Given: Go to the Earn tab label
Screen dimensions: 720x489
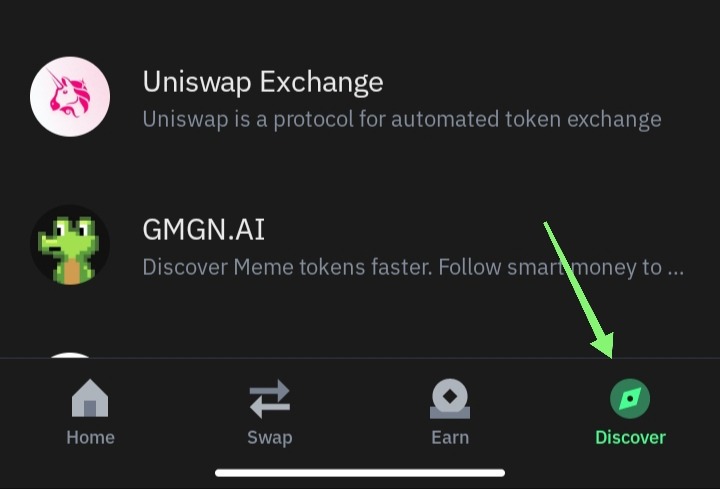Looking at the screenshot, I should point(450,438).
